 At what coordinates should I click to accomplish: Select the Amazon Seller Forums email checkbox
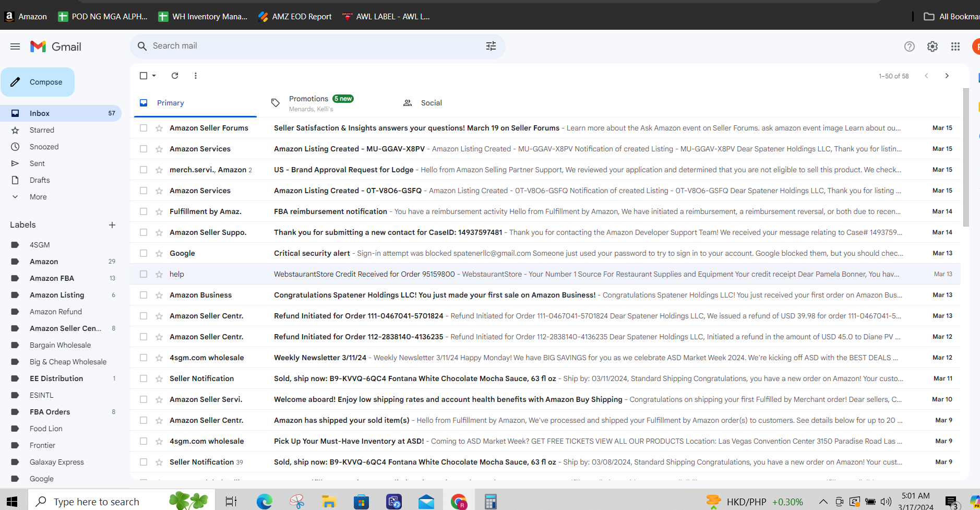point(144,128)
